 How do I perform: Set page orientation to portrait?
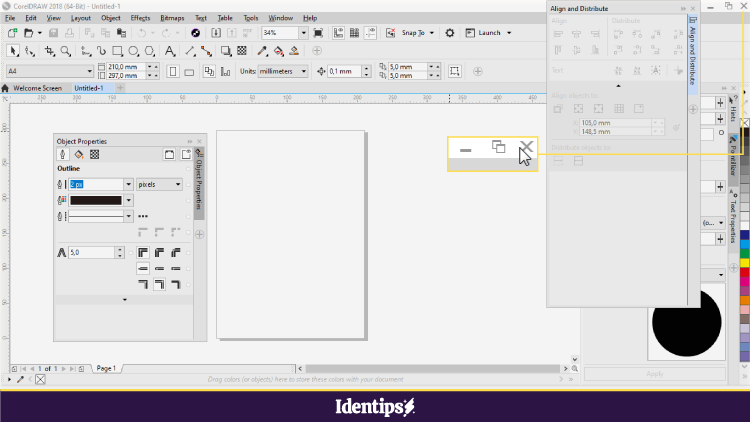click(174, 71)
